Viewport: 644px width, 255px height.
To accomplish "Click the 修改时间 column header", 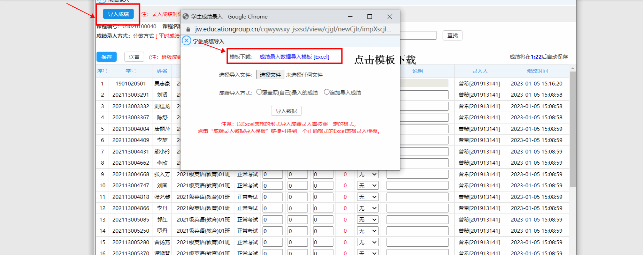I will [x=537, y=71].
